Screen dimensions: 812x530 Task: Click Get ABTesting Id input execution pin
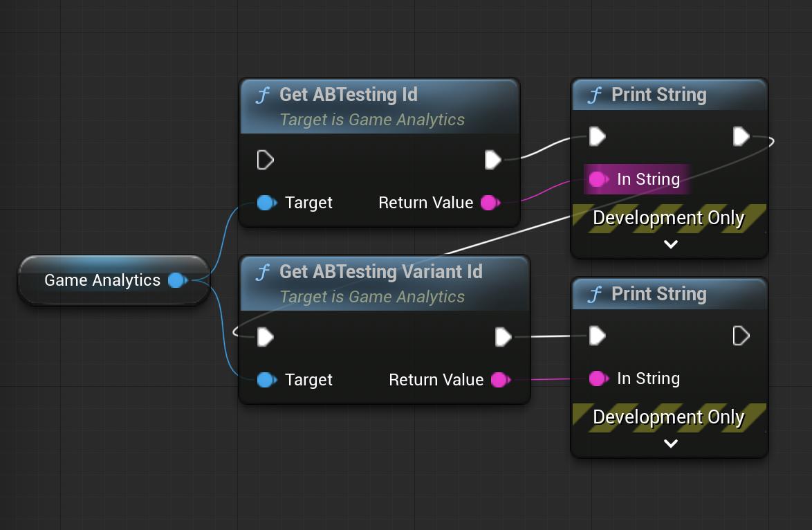click(265, 161)
